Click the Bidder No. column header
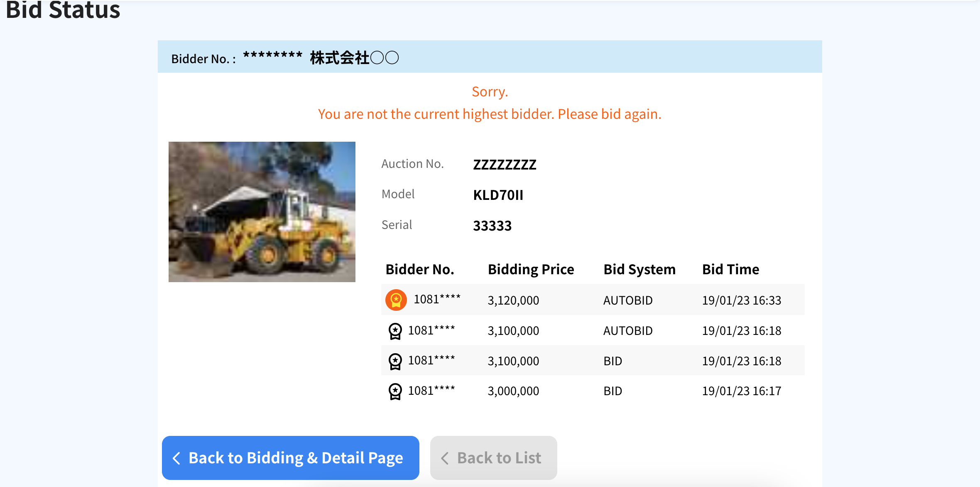The height and width of the screenshot is (487, 980). [x=420, y=269]
